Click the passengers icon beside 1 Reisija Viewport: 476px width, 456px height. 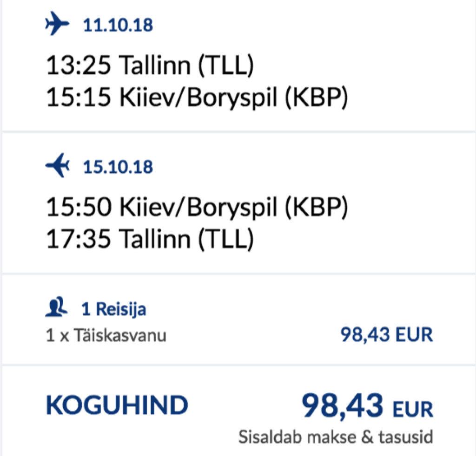tap(56, 309)
